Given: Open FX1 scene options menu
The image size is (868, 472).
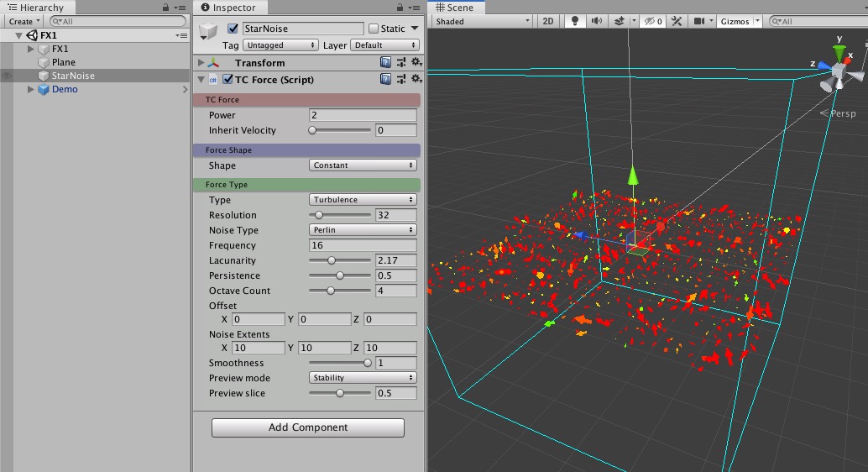Looking at the screenshot, I should point(181,35).
